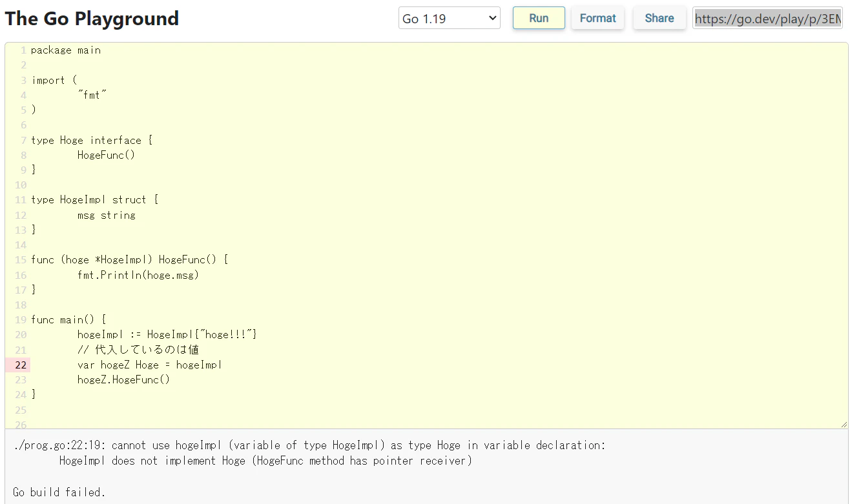Click the "hogeZ.HogeFunc()" call line

coord(124,379)
